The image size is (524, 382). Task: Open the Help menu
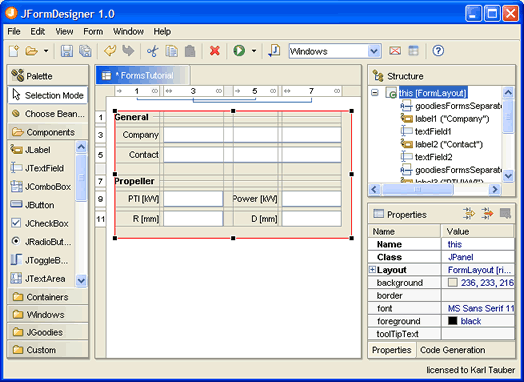click(162, 31)
